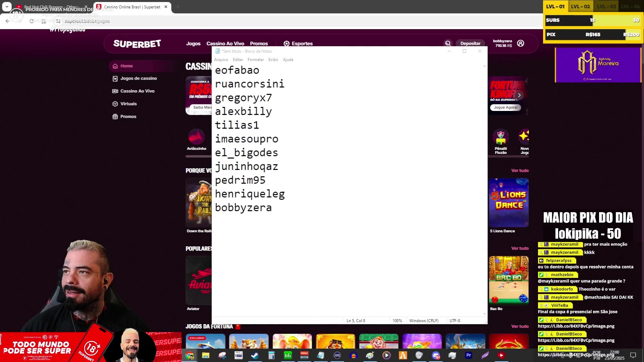Click the Jogue Agora! button
The width and height of the screenshot is (644, 362).
coord(505,108)
